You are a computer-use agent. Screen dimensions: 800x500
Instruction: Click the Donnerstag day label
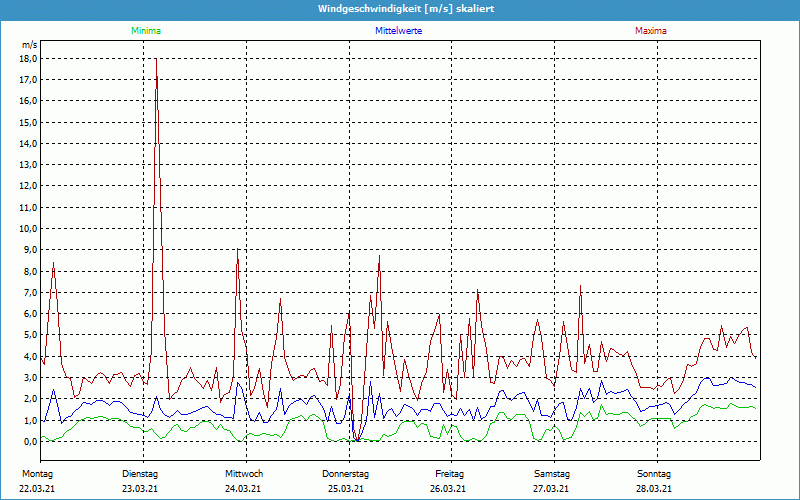[345, 474]
